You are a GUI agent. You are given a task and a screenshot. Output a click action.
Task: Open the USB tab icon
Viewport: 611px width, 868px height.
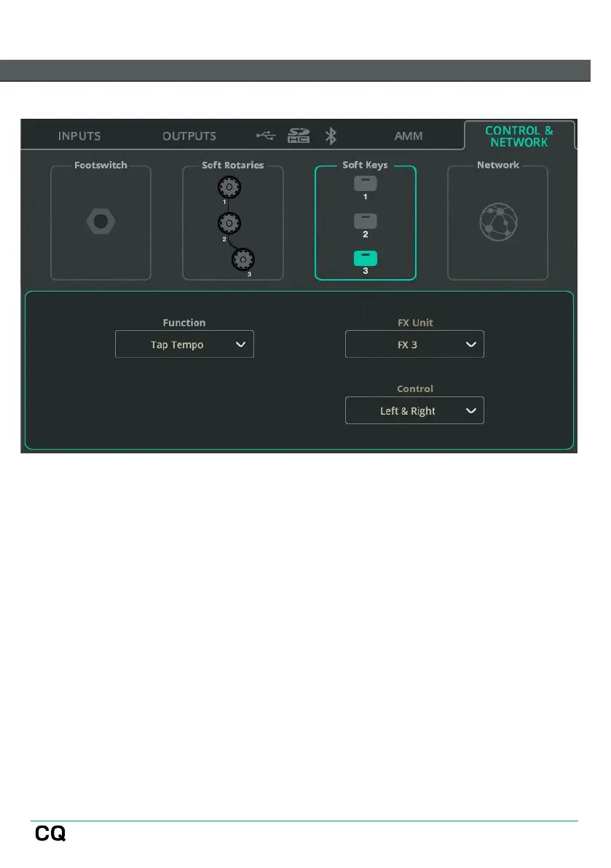pos(266,136)
